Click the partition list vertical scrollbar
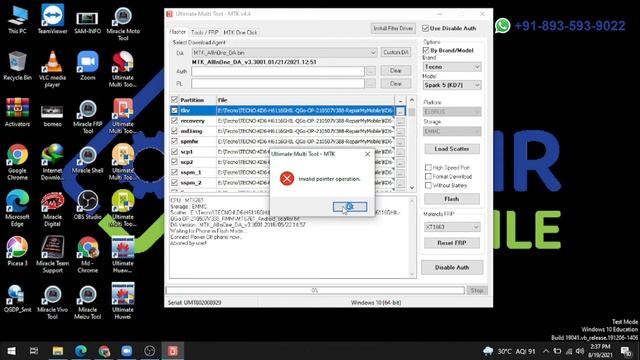640x360 pixels. [412, 144]
